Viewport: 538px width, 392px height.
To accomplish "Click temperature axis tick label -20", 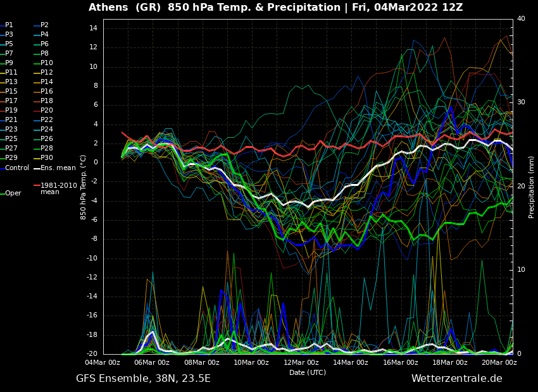I will point(92,354).
